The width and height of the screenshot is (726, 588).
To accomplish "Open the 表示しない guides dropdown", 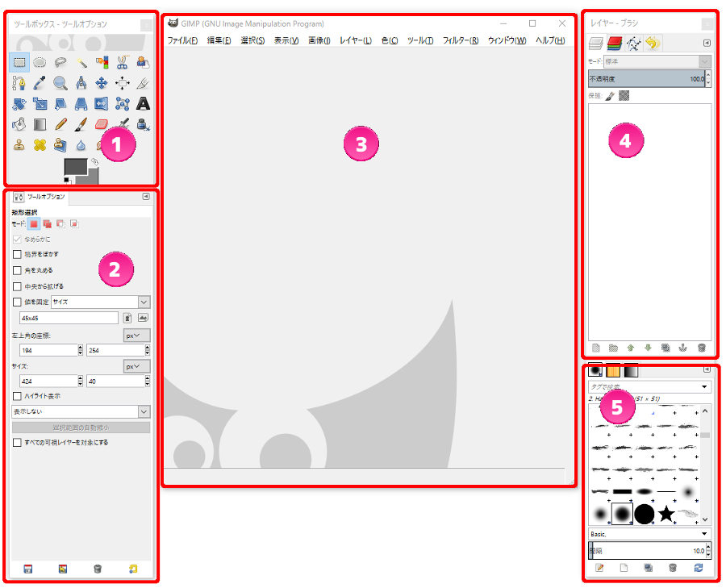I will click(x=81, y=411).
